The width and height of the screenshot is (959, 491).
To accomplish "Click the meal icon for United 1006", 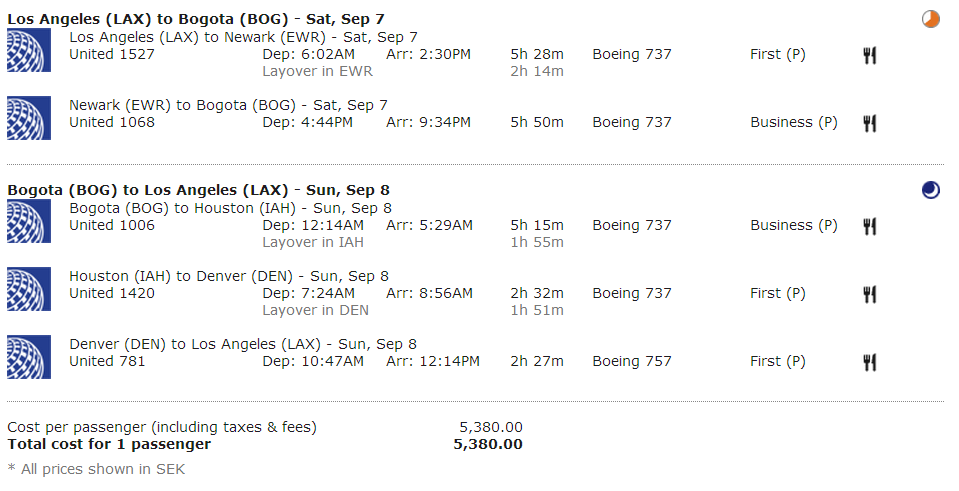I will tap(870, 226).
